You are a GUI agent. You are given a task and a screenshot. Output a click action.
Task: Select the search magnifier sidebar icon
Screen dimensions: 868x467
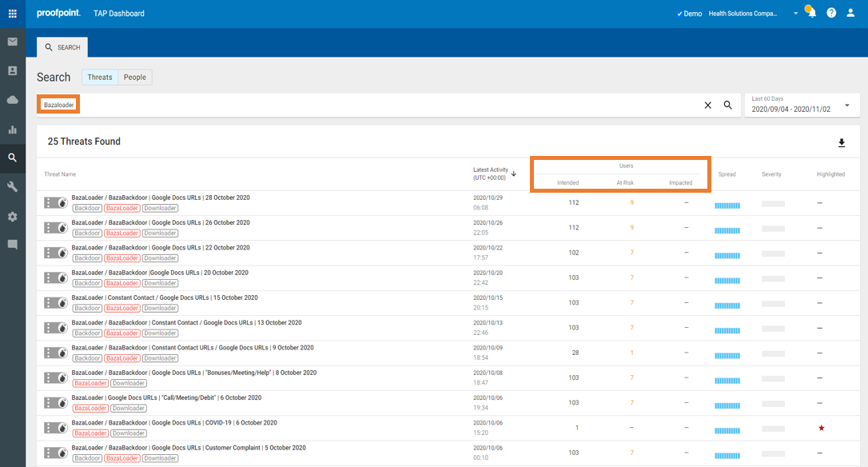12,158
